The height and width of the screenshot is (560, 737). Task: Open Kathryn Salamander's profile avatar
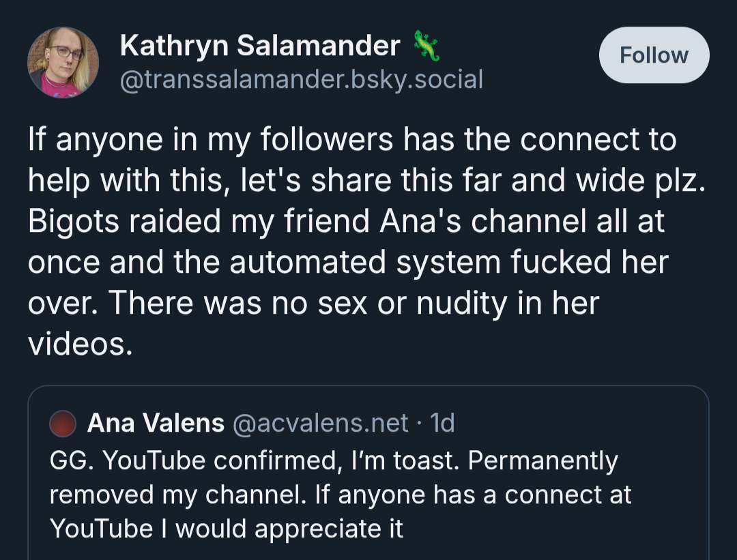point(63,62)
